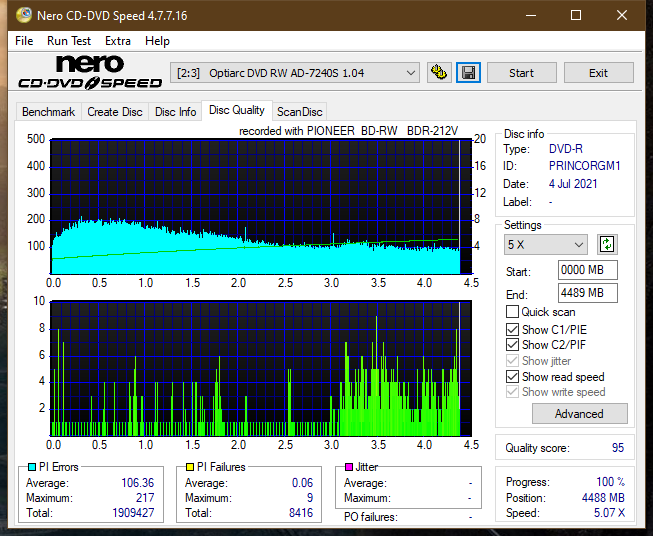
Task: Click the yellow PI Failures legend swatch
Action: pyautogui.click(x=190, y=467)
